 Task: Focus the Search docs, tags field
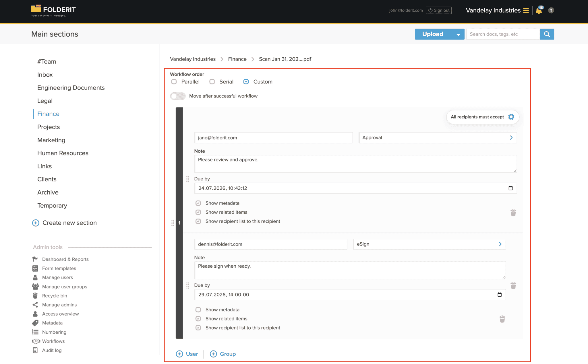pyautogui.click(x=503, y=34)
